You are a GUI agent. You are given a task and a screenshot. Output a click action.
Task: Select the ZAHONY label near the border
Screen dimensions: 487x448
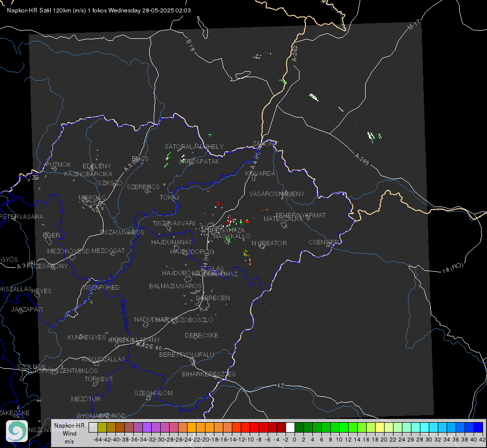[265, 144]
